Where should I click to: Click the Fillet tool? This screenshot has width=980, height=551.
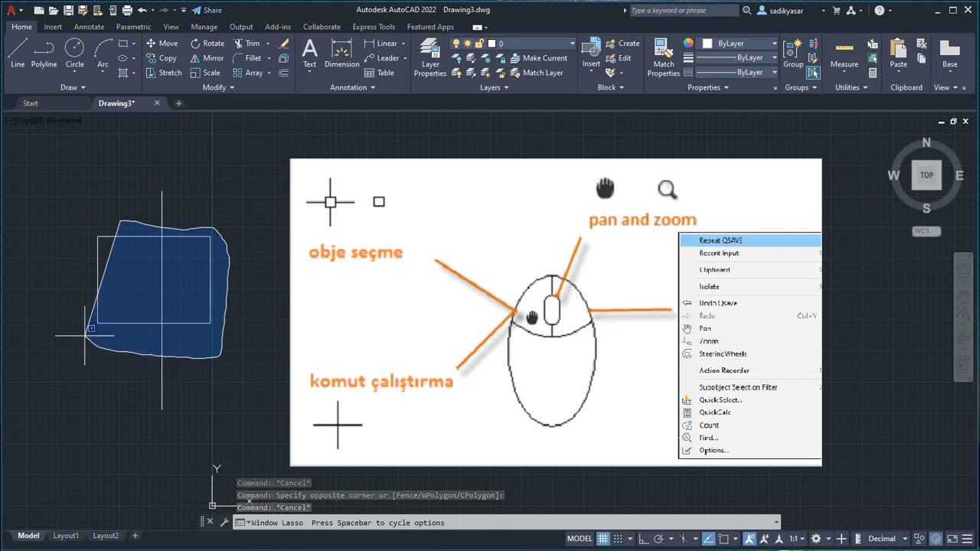(x=248, y=58)
